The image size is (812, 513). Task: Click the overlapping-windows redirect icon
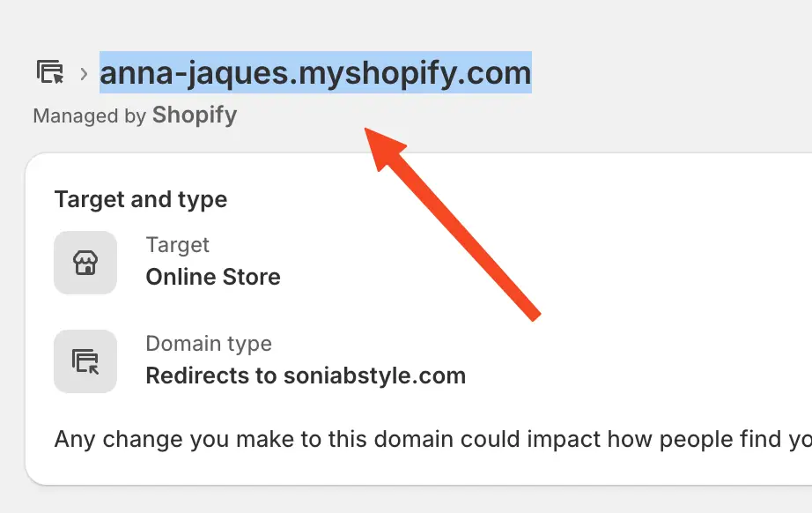[85, 361]
